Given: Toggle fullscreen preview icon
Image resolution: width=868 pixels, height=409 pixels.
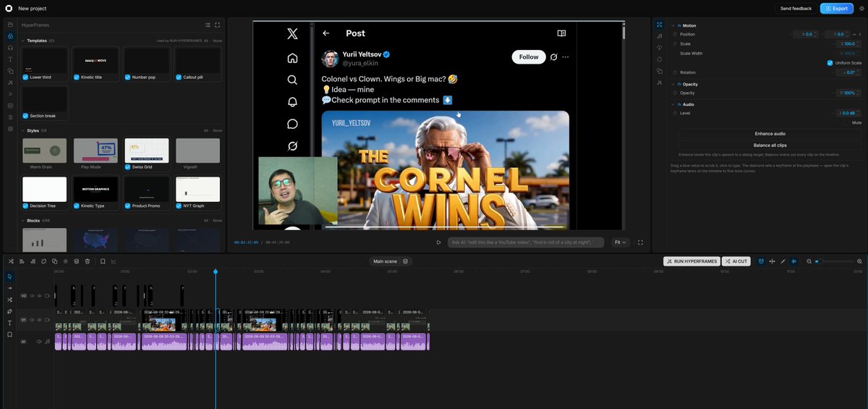Looking at the screenshot, I should 640,243.
